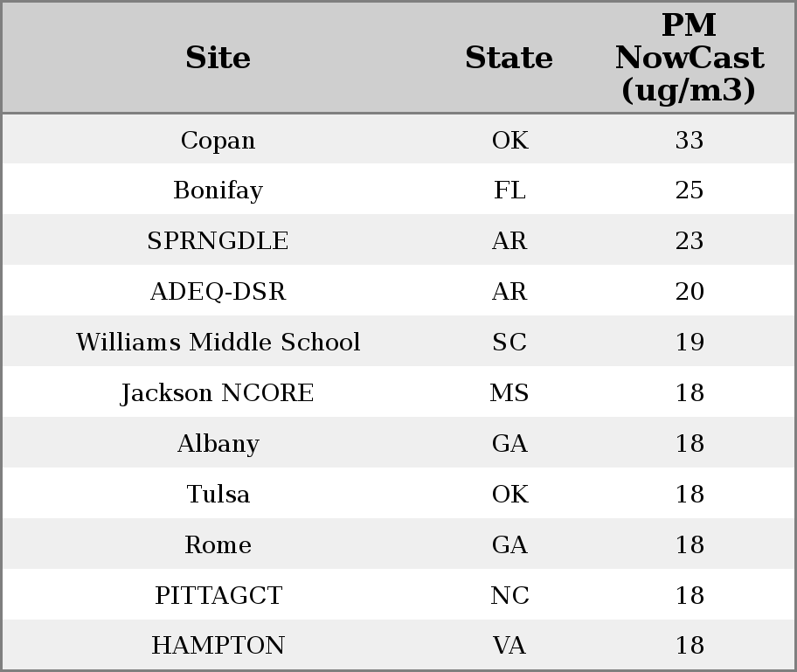Click the Albany site name

point(218,444)
